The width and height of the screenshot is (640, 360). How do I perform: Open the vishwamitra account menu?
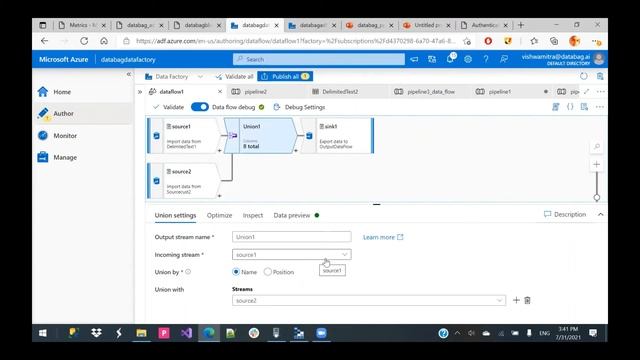click(563, 59)
